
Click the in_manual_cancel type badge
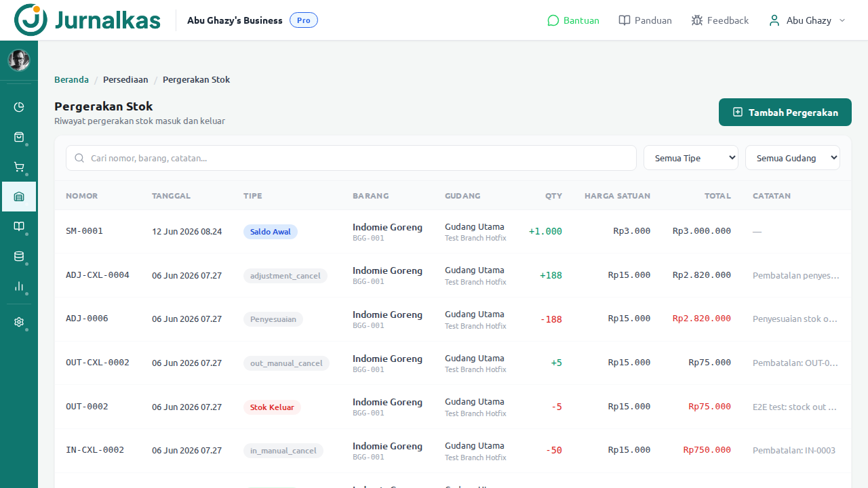tap(283, 451)
